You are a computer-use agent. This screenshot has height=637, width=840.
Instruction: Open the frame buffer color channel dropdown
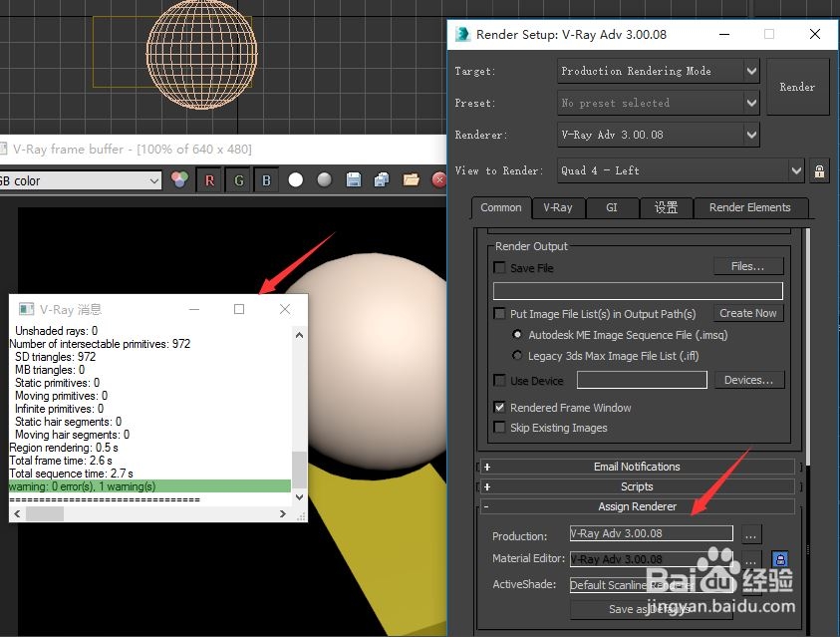coord(81,180)
